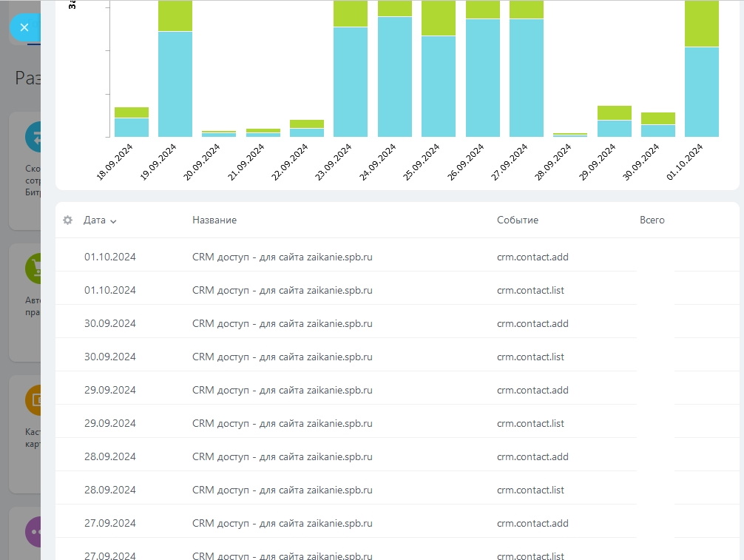The width and height of the screenshot is (744, 560).
Task: Click the Всего column header
Action: [x=652, y=220]
